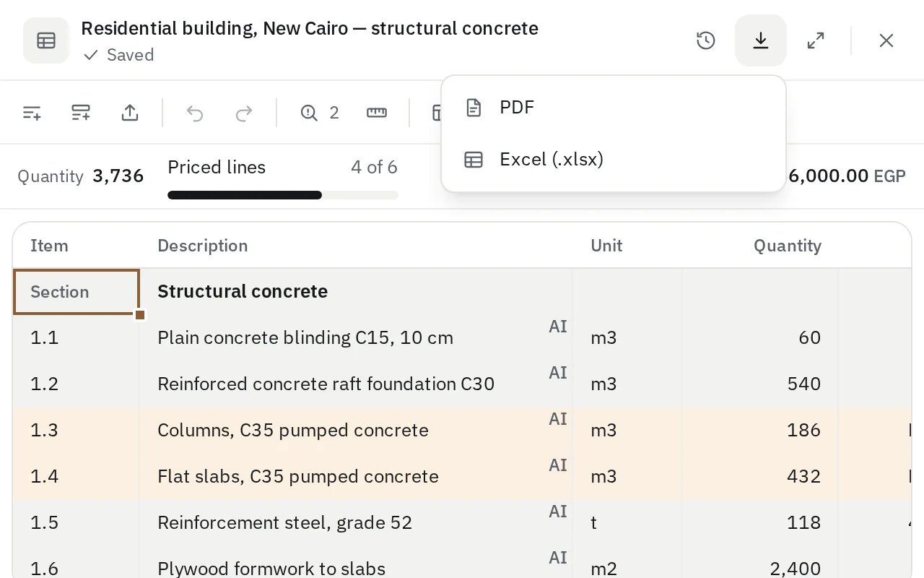Select the ruler measurement tool
This screenshot has width=924, height=578.
point(377,113)
